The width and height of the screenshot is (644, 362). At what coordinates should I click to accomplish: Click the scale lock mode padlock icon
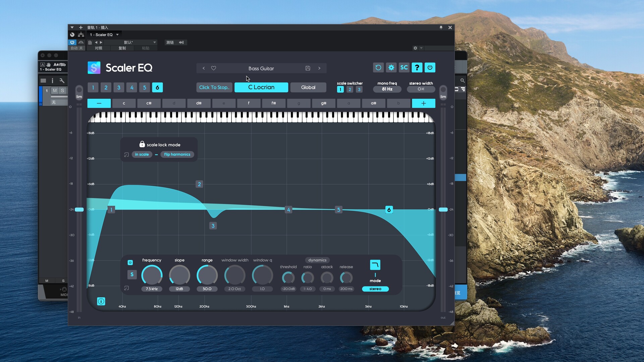click(142, 144)
